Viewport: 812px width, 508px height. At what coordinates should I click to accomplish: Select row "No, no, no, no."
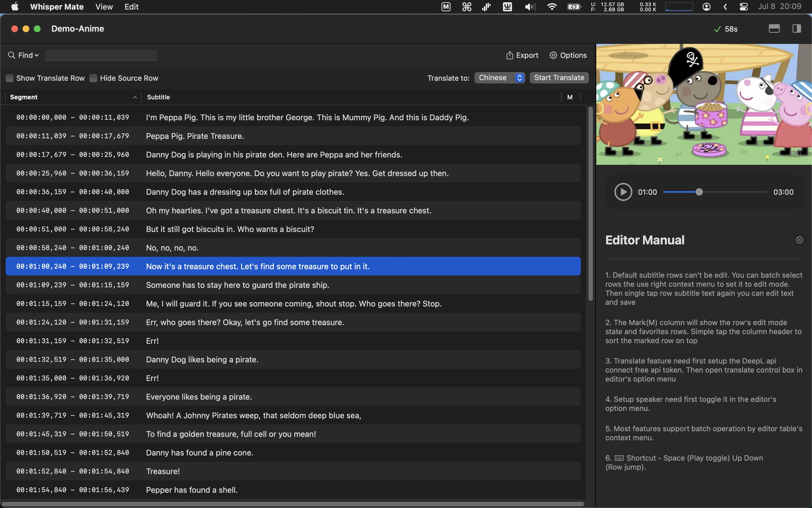tap(293, 248)
